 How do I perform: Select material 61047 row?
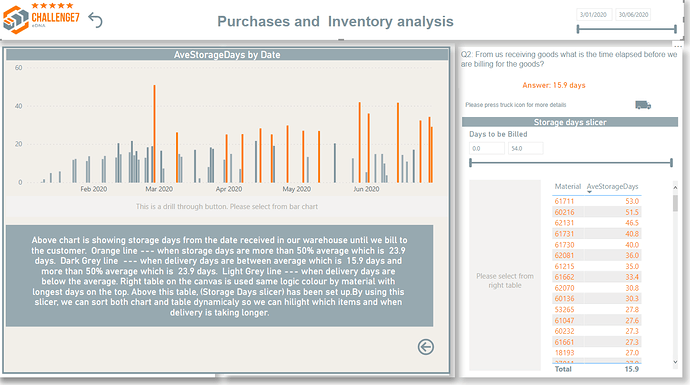tap(596, 320)
